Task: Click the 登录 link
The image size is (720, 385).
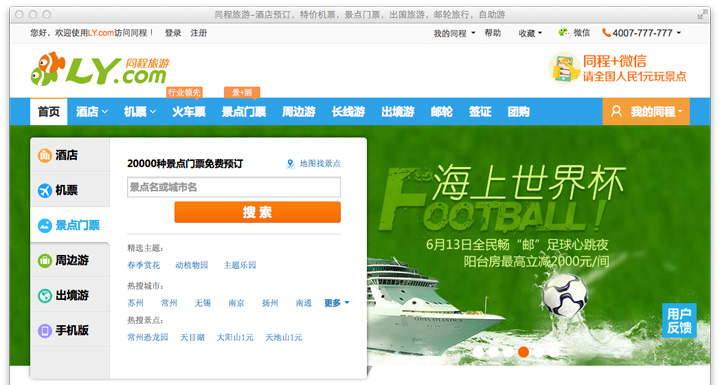Action: (173, 33)
